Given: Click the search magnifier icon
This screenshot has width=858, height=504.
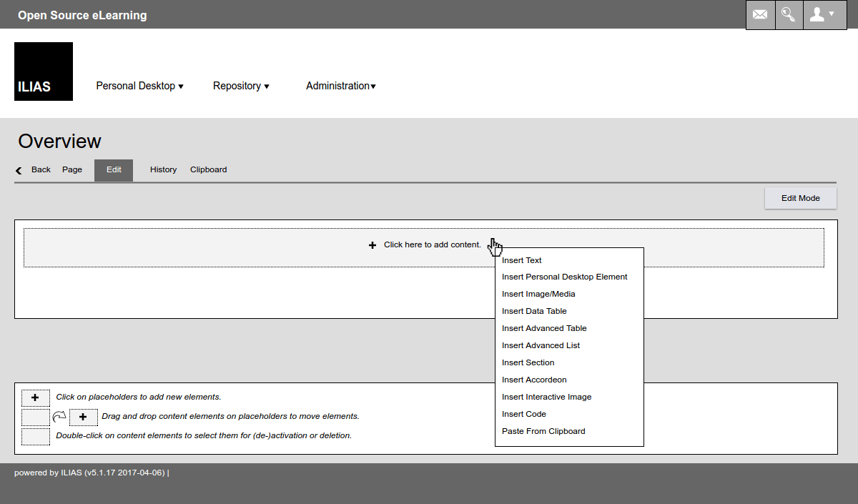Looking at the screenshot, I should click(x=789, y=15).
